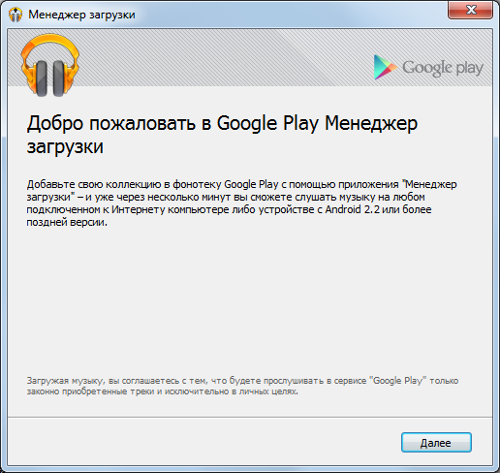Click the disclaimer text 'Загружая музыку, вы соглашаетесь'

242,386
